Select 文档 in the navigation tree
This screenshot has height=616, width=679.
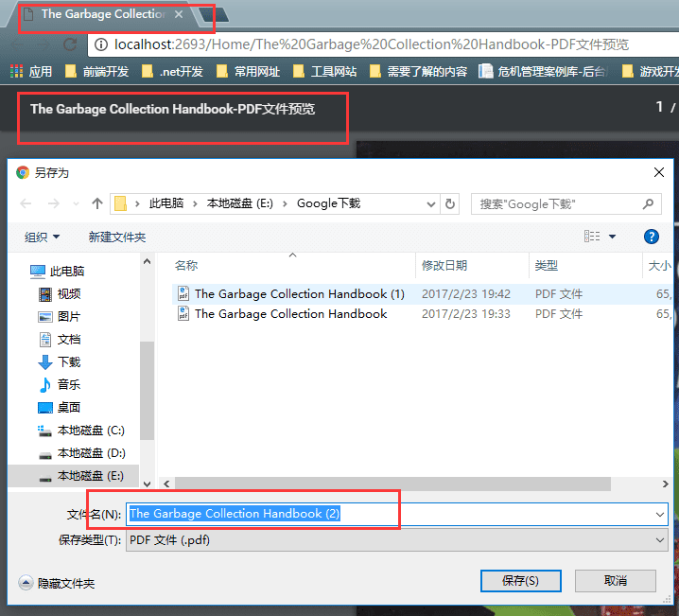coord(60,340)
